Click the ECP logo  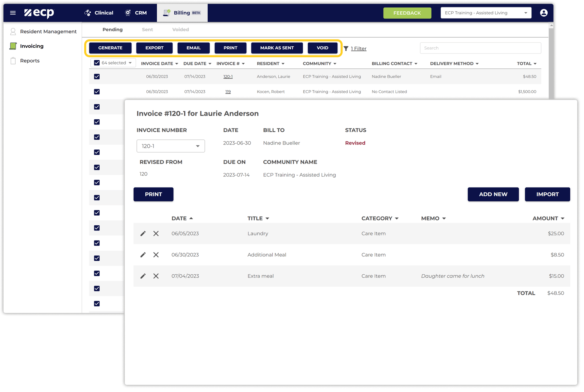39,13
